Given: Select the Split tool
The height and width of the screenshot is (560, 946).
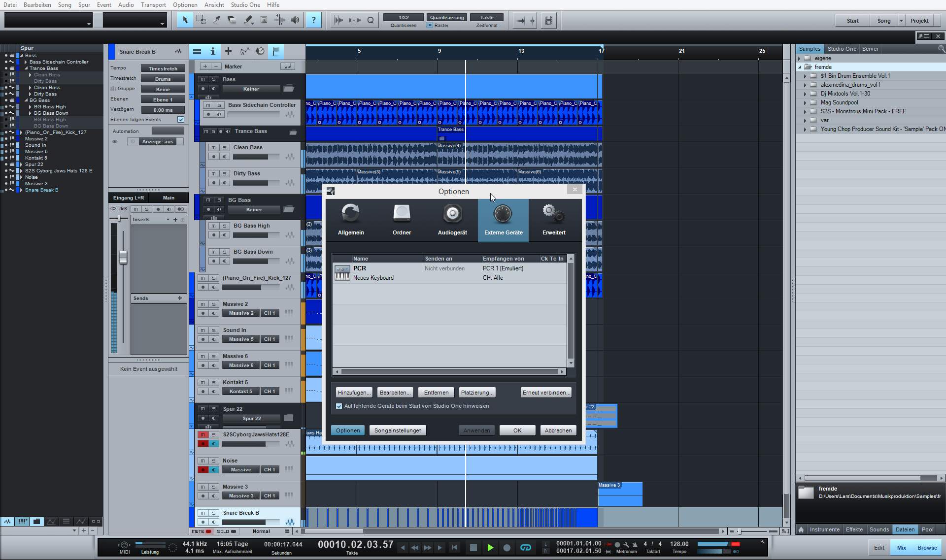Looking at the screenshot, I should [x=216, y=20].
